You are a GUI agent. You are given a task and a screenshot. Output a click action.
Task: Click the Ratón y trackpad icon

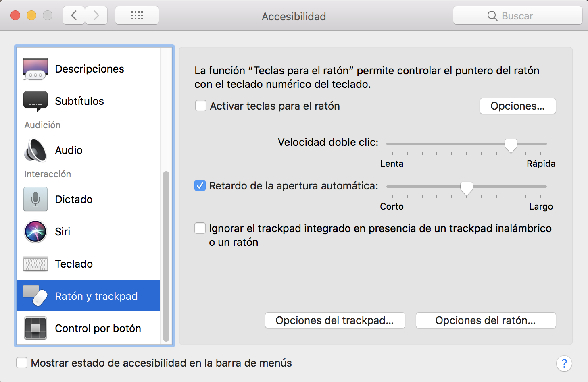35,296
